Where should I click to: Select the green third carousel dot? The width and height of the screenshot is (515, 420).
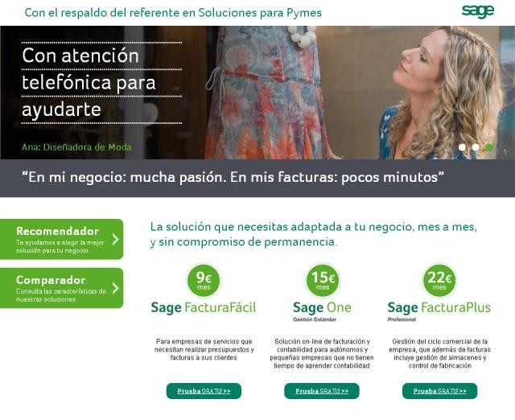tap(489, 147)
